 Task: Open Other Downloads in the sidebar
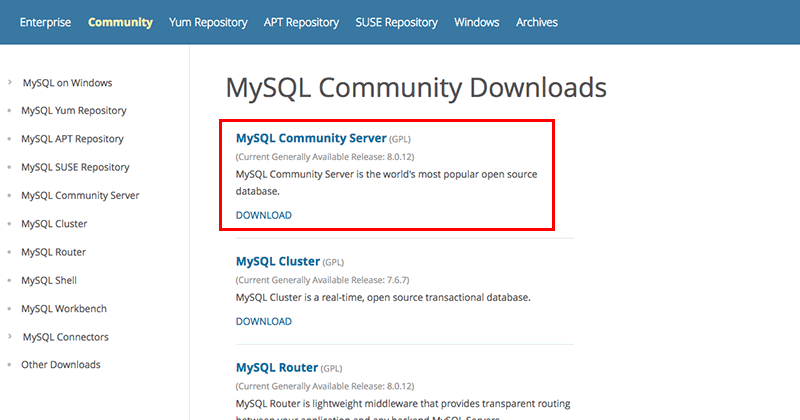(61, 364)
